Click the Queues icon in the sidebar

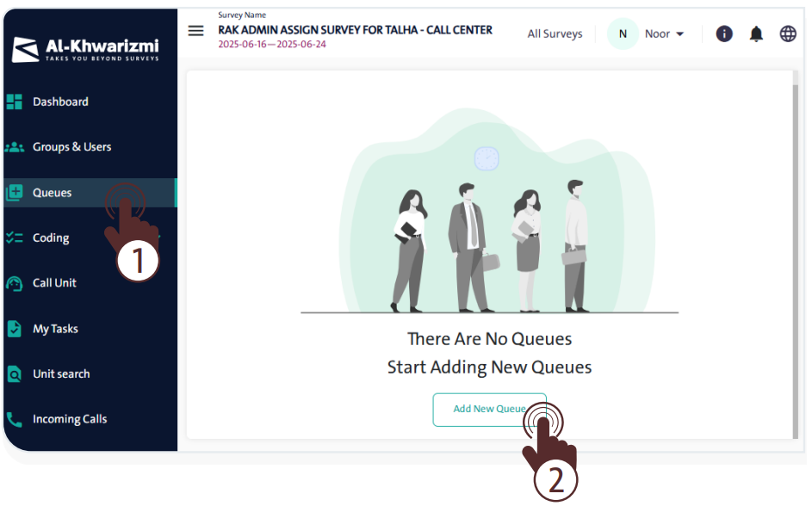pyautogui.click(x=14, y=193)
